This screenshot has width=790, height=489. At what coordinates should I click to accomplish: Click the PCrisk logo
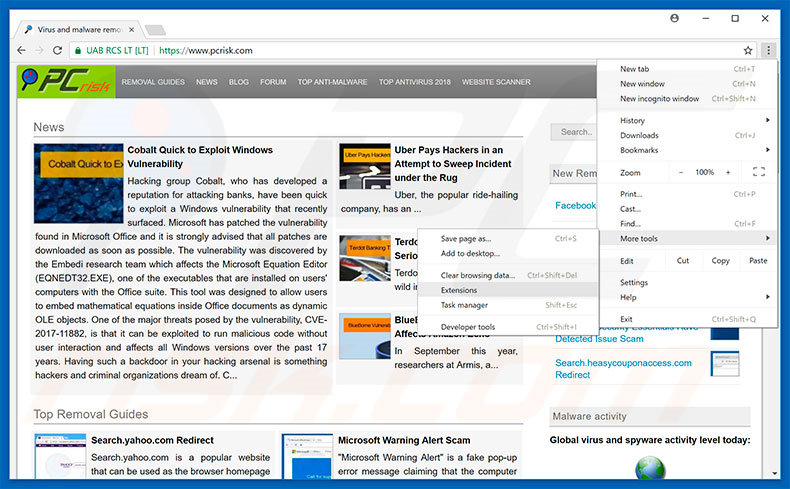pyautogui.click(x=66, y=82)
